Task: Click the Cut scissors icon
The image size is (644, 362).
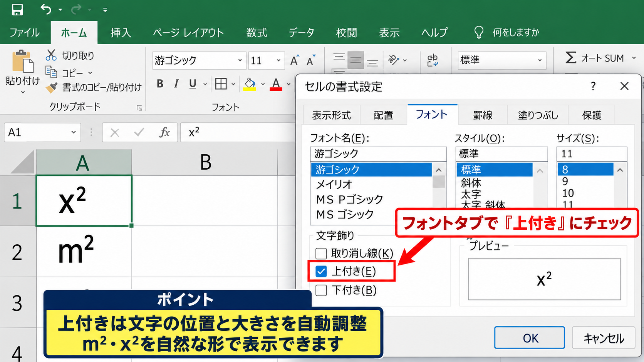Action: pyautogui.click(x=51, y=55)
